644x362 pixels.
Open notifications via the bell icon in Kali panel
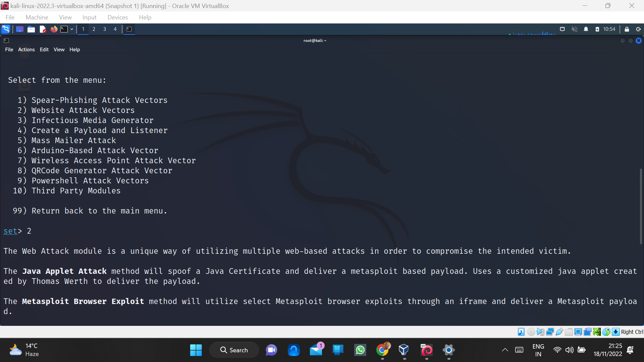586,29
